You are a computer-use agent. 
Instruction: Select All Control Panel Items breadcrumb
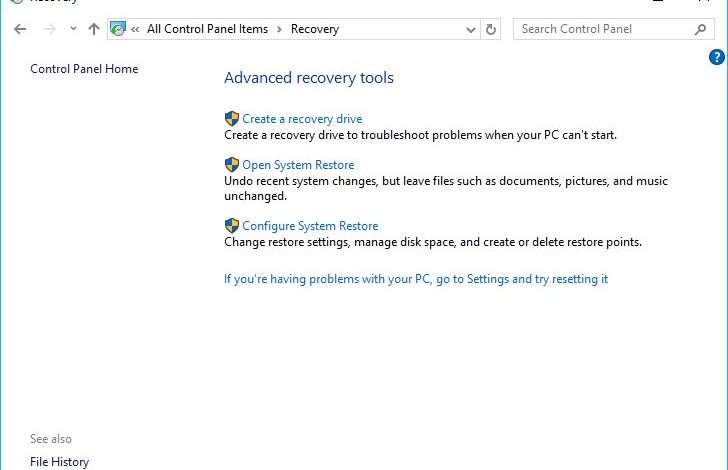pyautogui.click(x=207, y=29)
